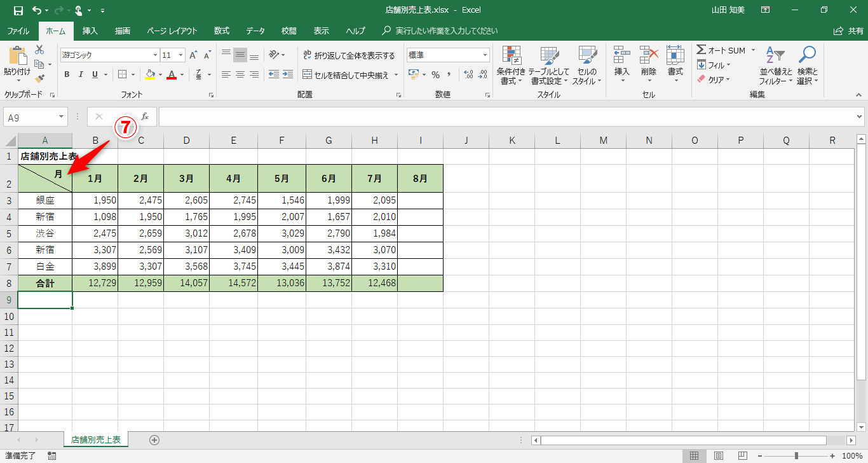The width and height of the screenshot is (868, 463).
Task: Switch to the Formulas (数式) tab
Action: [x=222, y=31]
